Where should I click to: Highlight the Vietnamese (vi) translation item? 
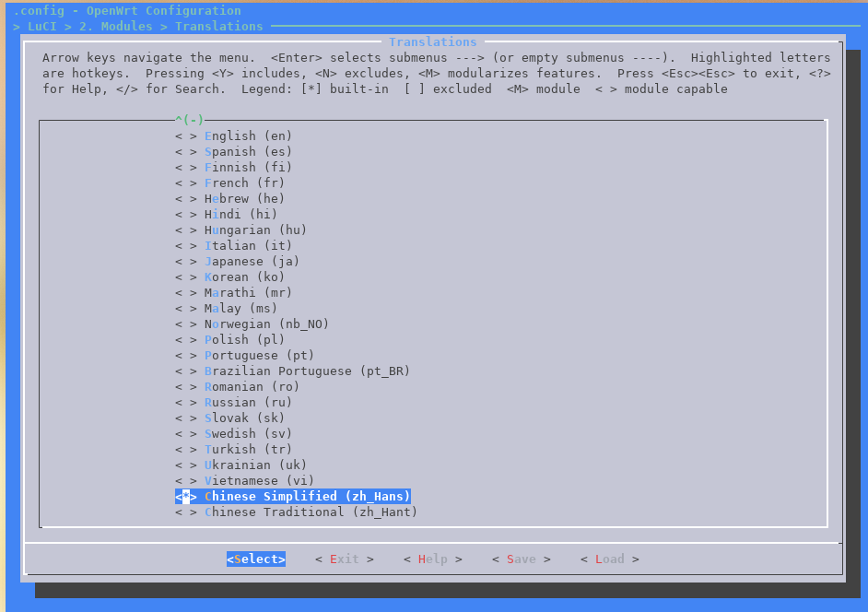tap(259, 481)
